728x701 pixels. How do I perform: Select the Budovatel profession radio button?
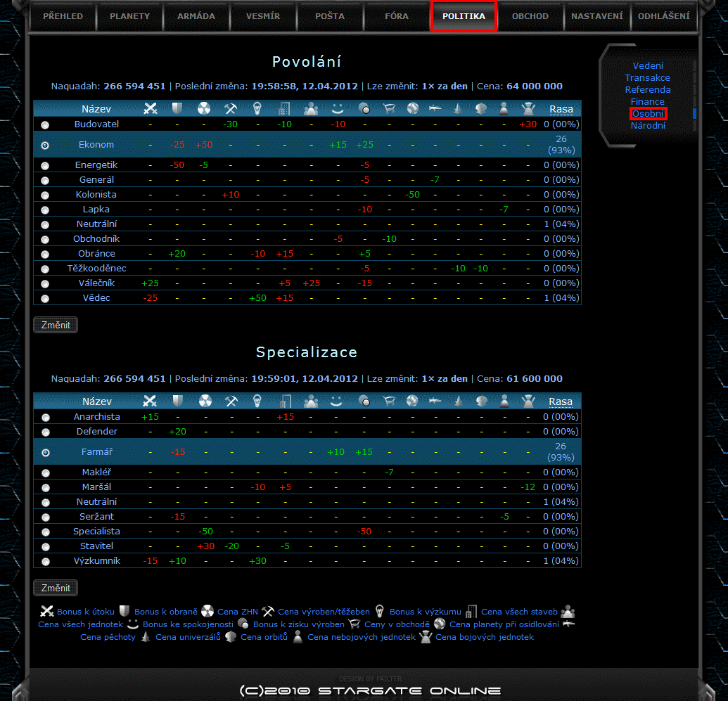[x=45, y=125]
